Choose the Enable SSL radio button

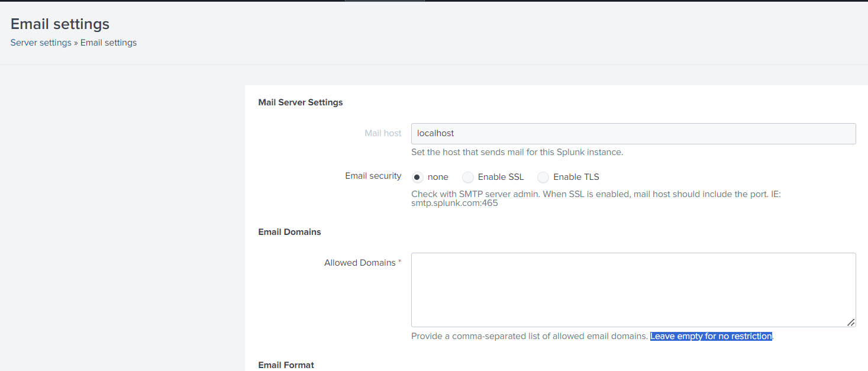468,177
